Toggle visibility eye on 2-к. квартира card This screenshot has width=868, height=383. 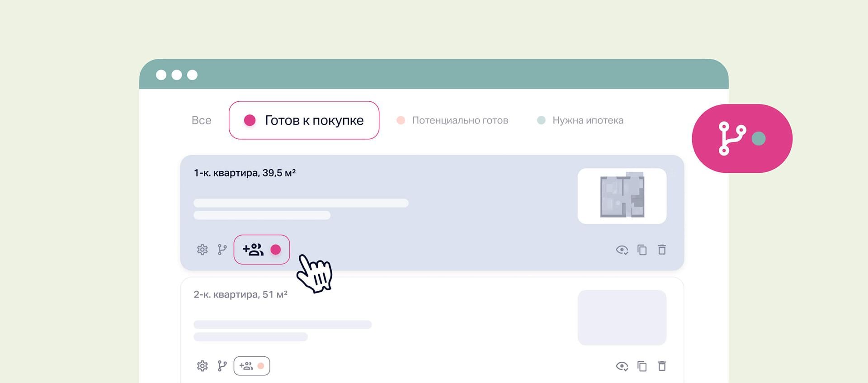[x=622, y=366]
